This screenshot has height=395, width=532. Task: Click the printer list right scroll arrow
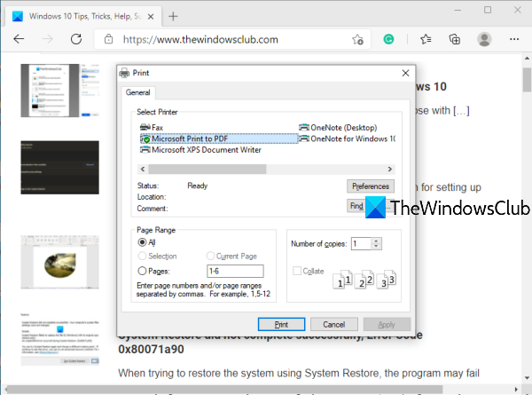coord(390,170)
